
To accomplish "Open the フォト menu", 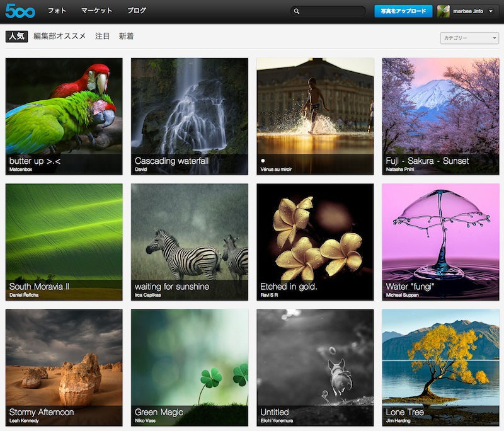I will pos(57,11).
